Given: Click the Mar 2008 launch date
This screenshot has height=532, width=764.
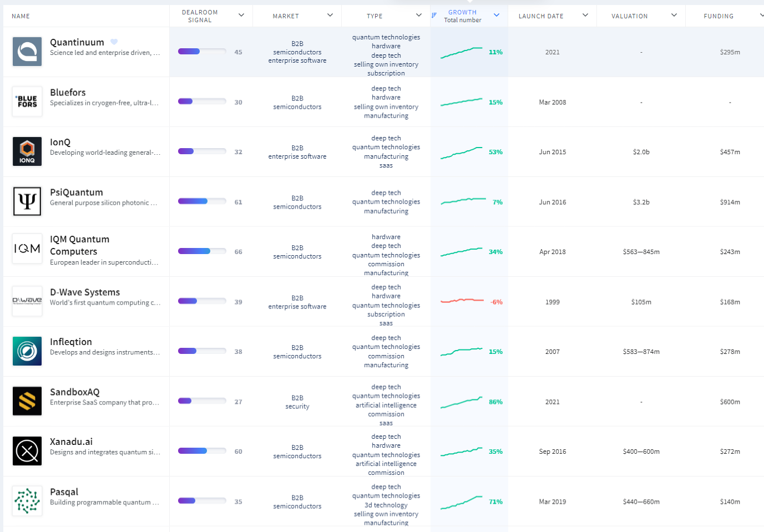Looking at the screenshot, I should (552, 102).
